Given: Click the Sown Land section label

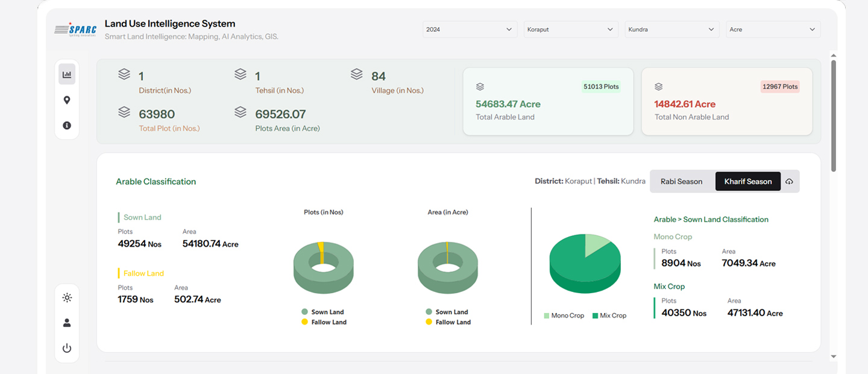Looking at the screenshot, I should (x=142, y=217).
